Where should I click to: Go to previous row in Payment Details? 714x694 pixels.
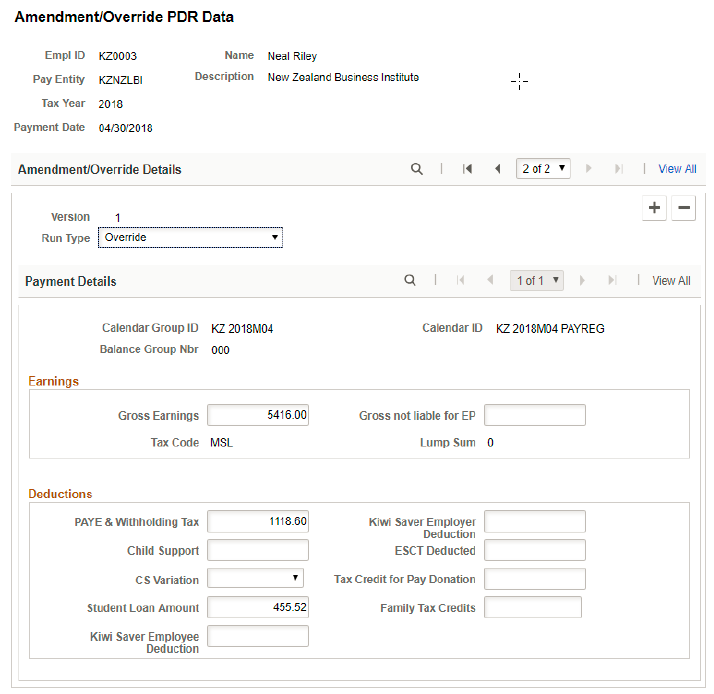[x=490, y=280]
